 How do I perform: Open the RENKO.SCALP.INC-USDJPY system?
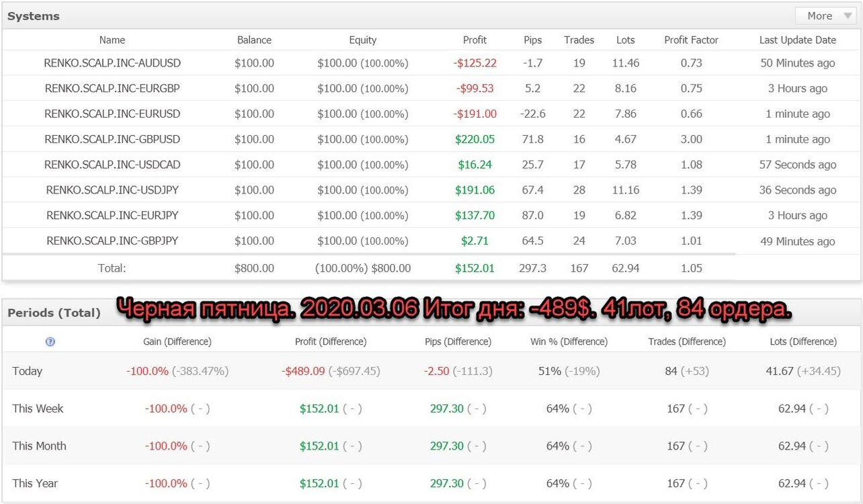(112, 190)
